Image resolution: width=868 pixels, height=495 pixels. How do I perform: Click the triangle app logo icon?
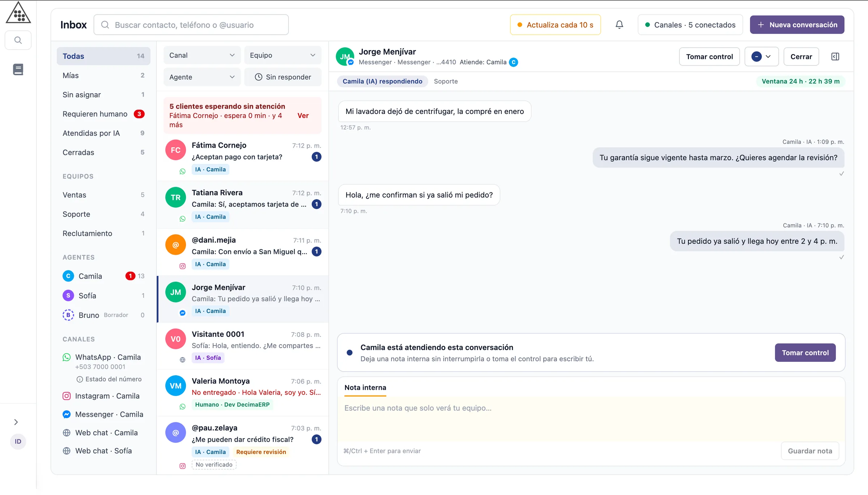pos(18,13)
